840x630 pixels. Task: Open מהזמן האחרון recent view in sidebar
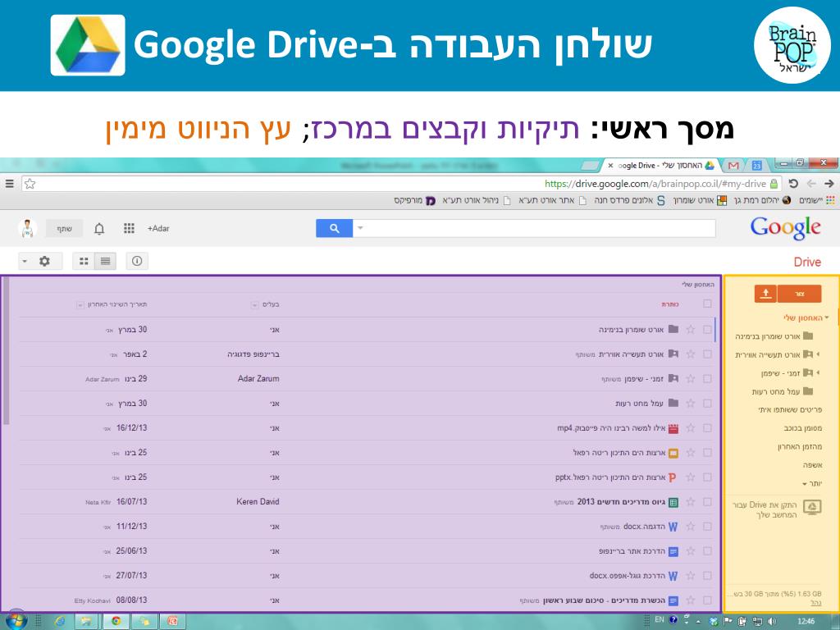pos(801,447)
